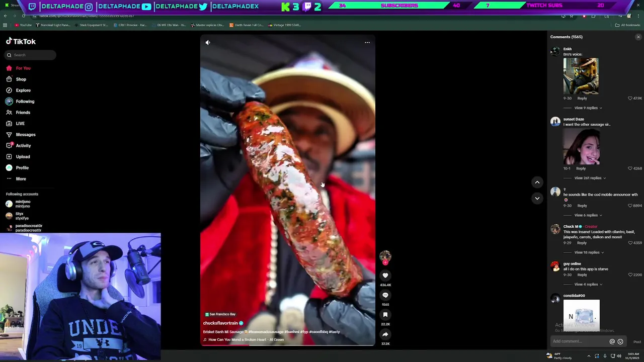
Task: Click the TikTok logo
Action: [21, 42]
